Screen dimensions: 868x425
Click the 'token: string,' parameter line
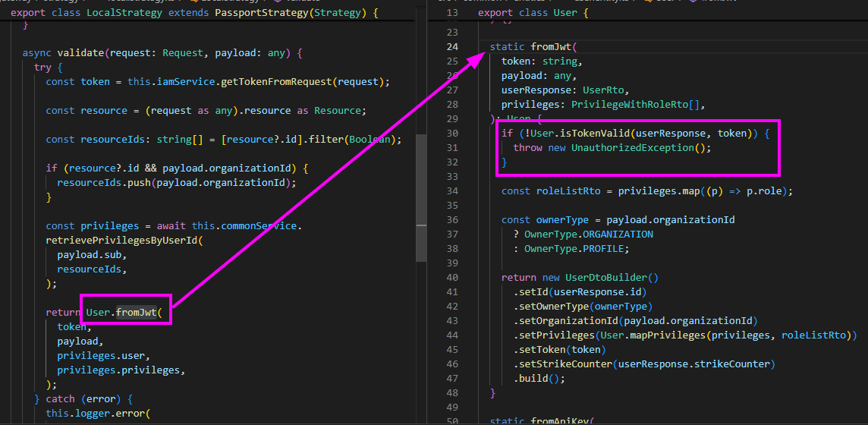point(542,60)
